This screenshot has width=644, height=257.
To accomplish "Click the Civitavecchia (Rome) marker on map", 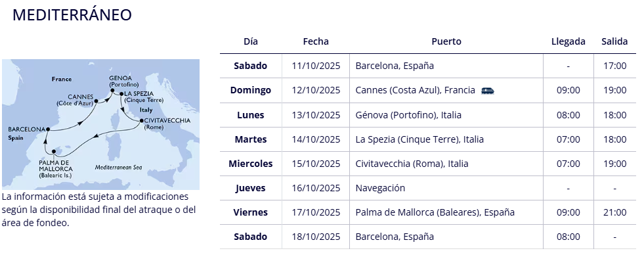I will [142, 121].
